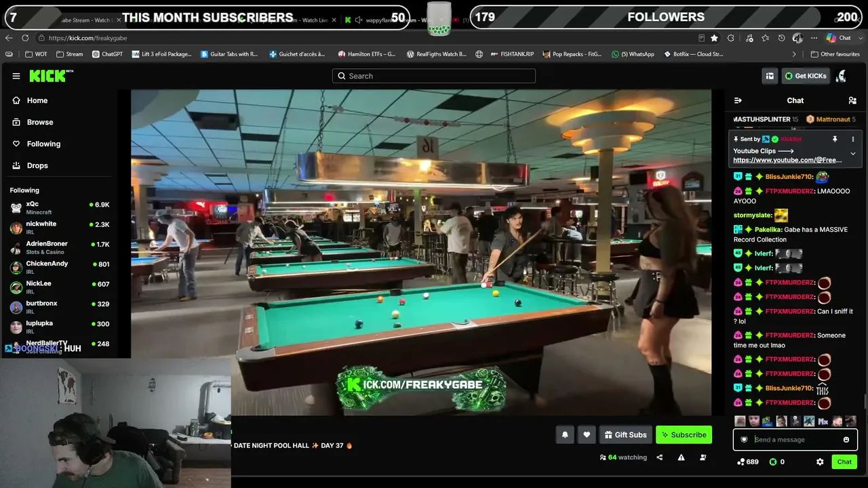
Task: Open xQc channel in Following list
Action: point(60,207)
